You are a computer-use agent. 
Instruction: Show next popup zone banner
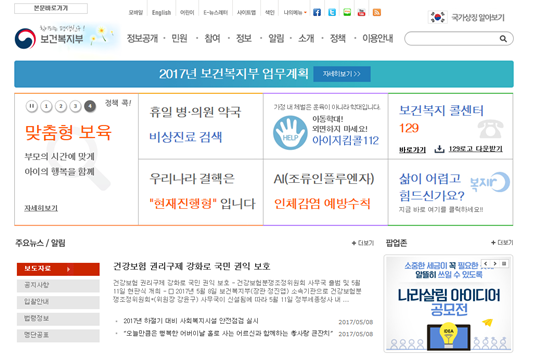coord(495,263)
